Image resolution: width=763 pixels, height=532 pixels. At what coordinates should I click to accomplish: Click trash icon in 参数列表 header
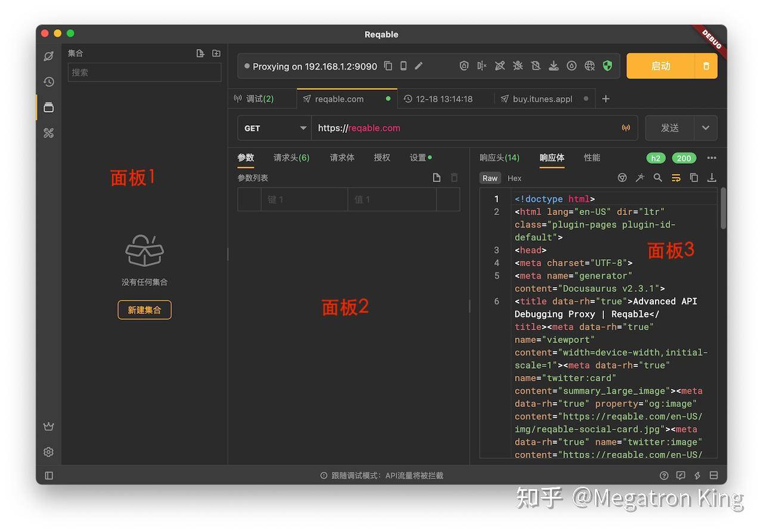(454, 178)
